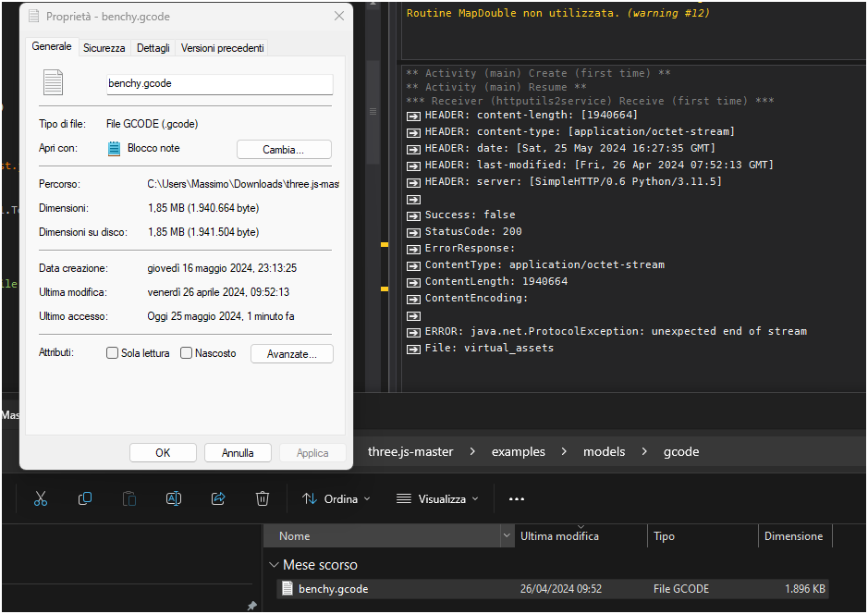
Task: Click the Rename icon in toolbar
Action: 173,498
